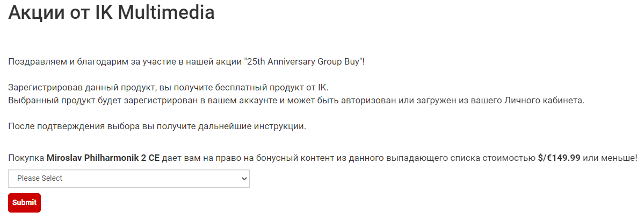The image size is (644, 219).
Task: Click the Выбранный продукт будет зарегистрирован text
Action: (x=95, y=101)
